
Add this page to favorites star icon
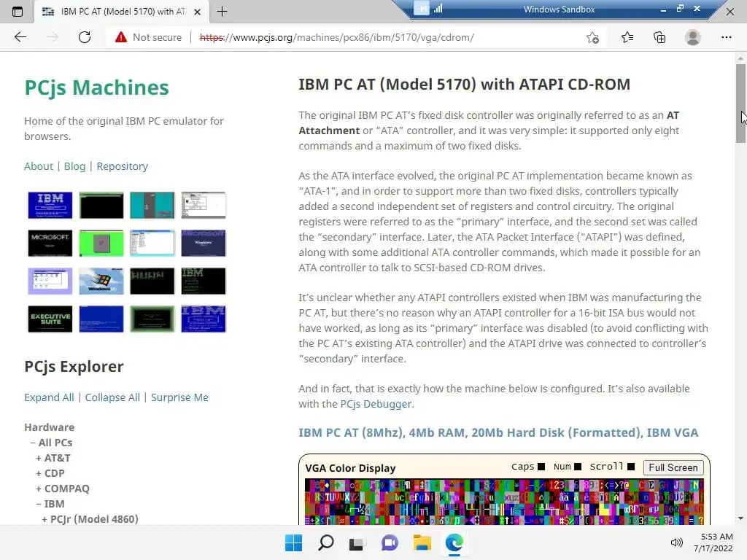tap(592, 37)
